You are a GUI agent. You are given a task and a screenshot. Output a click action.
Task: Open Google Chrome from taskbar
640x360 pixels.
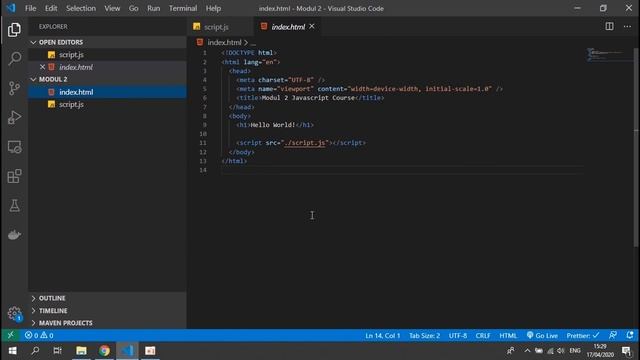(x=104, y=351)
